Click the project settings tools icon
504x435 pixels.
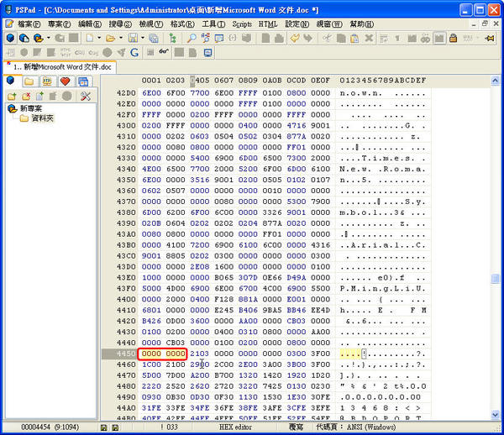85,97
